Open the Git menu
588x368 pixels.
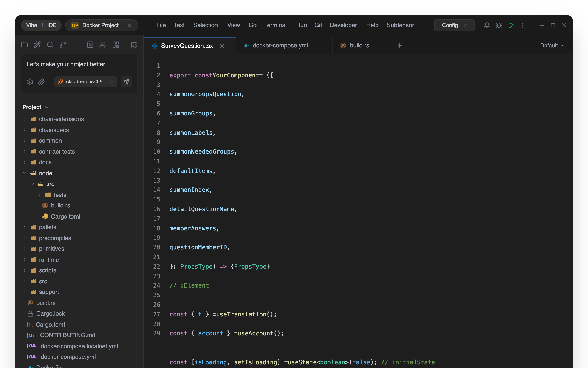[318, 25]
